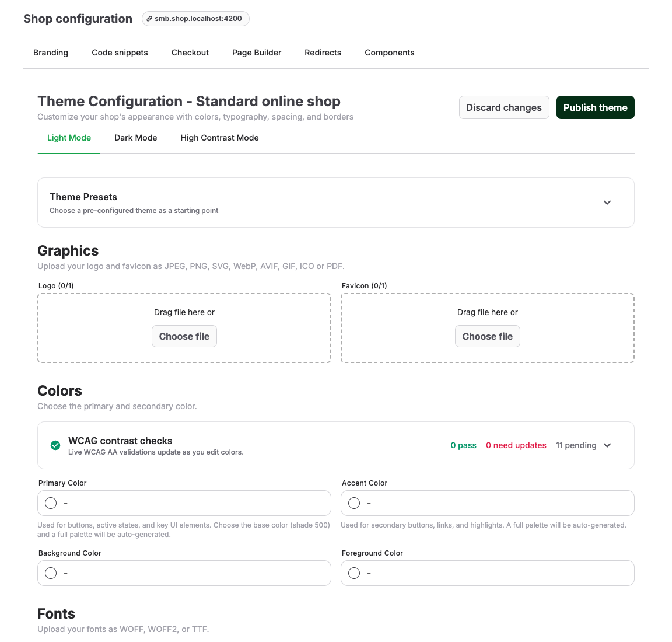This screenshot has height=642, width=672.
Task: Open the Accent Color swatch picker
Action: (x=354, y=503)
